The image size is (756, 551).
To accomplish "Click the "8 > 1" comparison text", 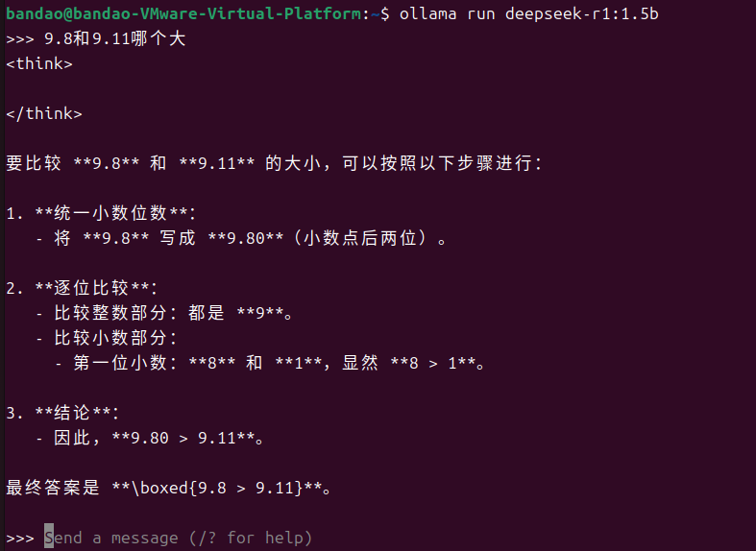I will pos(438,363).
